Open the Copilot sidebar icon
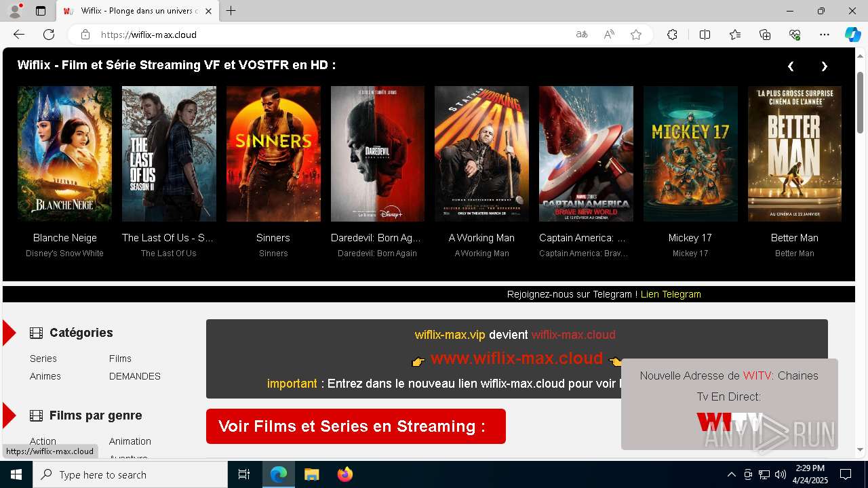 tap(852, 35)
